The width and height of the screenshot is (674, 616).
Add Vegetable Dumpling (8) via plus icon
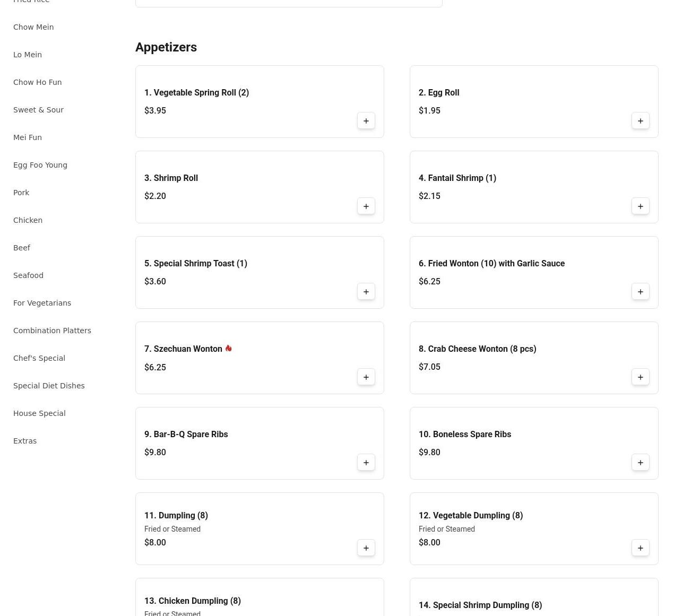tap(641, 548)
